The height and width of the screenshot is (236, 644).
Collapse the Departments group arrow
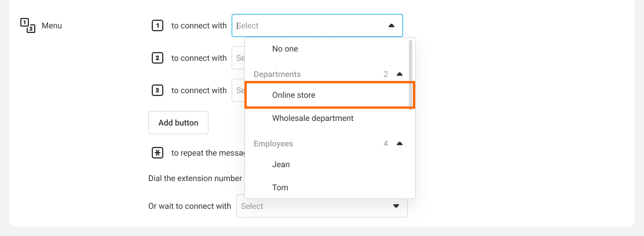click(399, 74)
